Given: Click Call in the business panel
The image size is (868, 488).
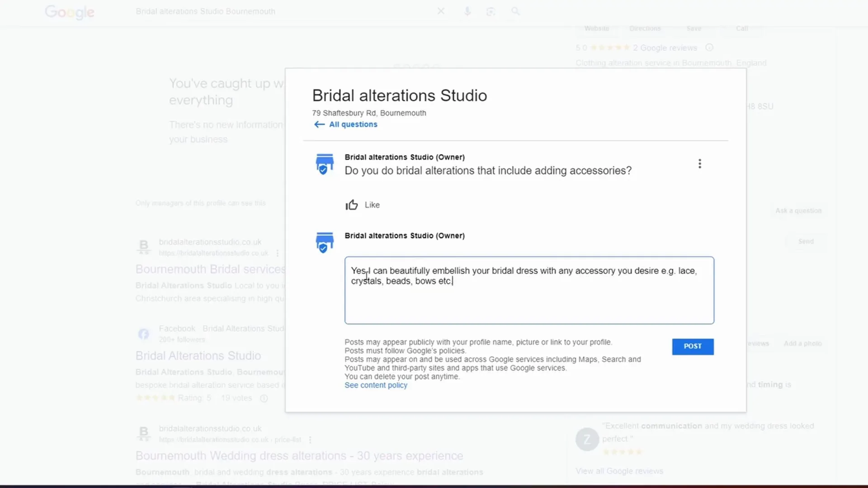Looking at the screenshot, I should 742,28.
